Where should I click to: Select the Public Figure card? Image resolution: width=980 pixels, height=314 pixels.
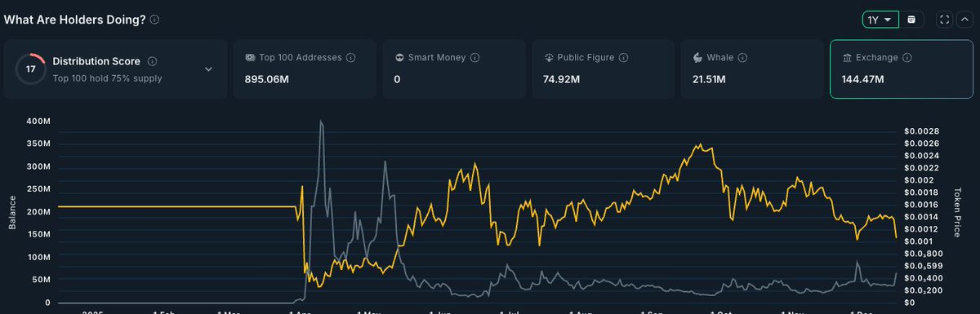[x=603, y=69]
